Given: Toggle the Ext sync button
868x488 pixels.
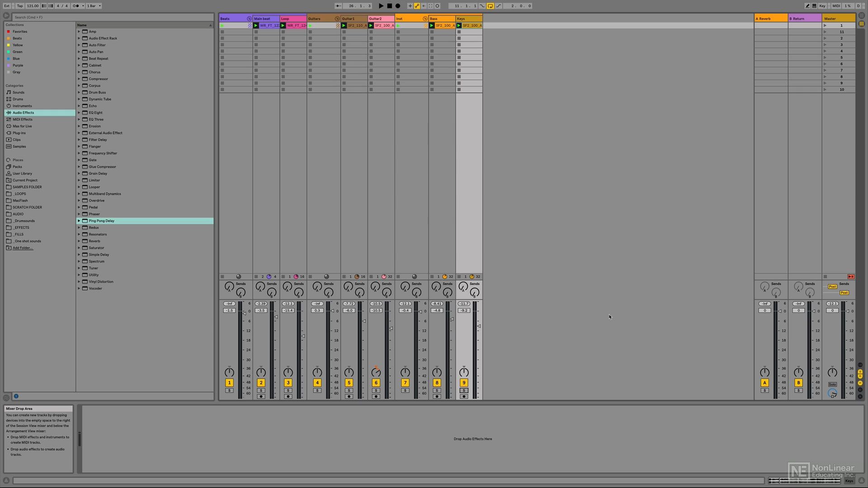Looking at the screenshot, I should [x=7, y=6].
